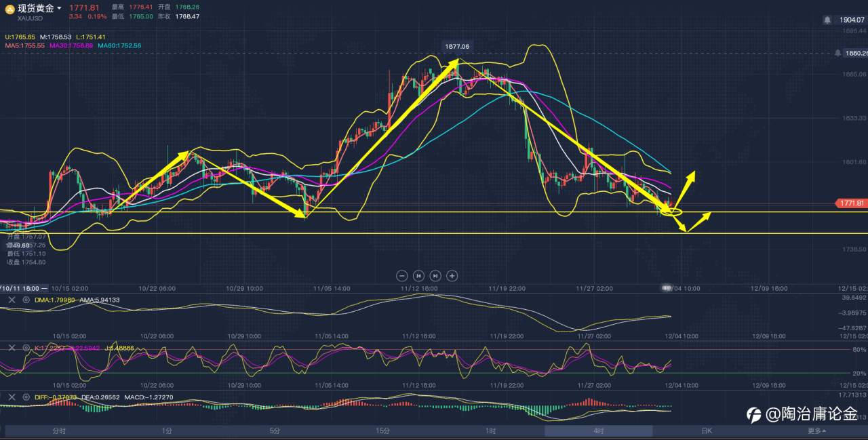Zoom out the chart with minus button

[x=401, y=275]
